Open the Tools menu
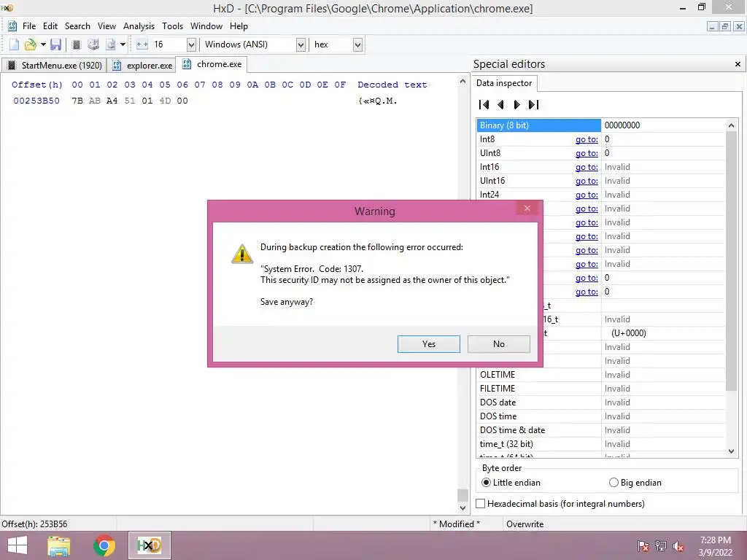Image resolution: width=747 pixels, height=560 pixels. pyautogui.click(x=172, y=26)
